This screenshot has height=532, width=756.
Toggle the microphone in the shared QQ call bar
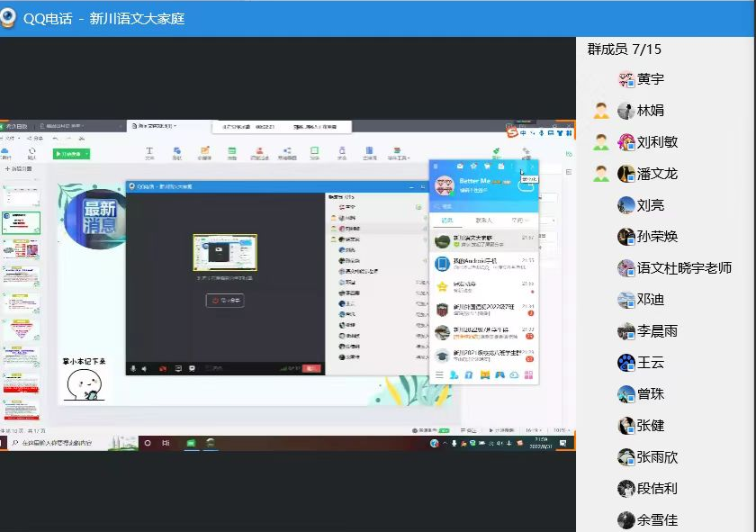pos(133,368)
